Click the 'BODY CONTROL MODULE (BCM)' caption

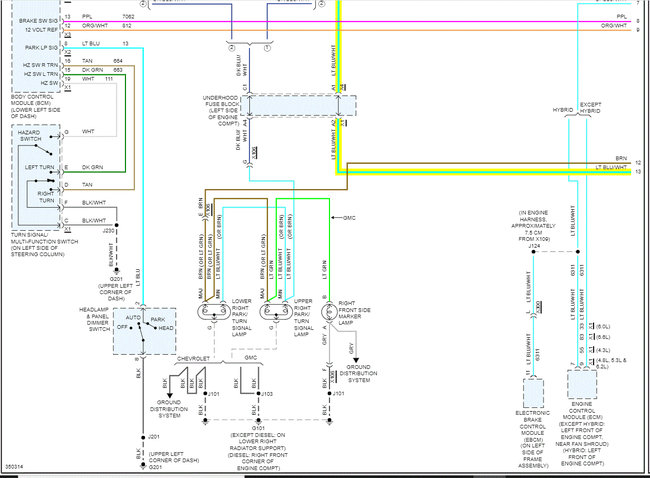pyautogui.click(x=32, y=99)
